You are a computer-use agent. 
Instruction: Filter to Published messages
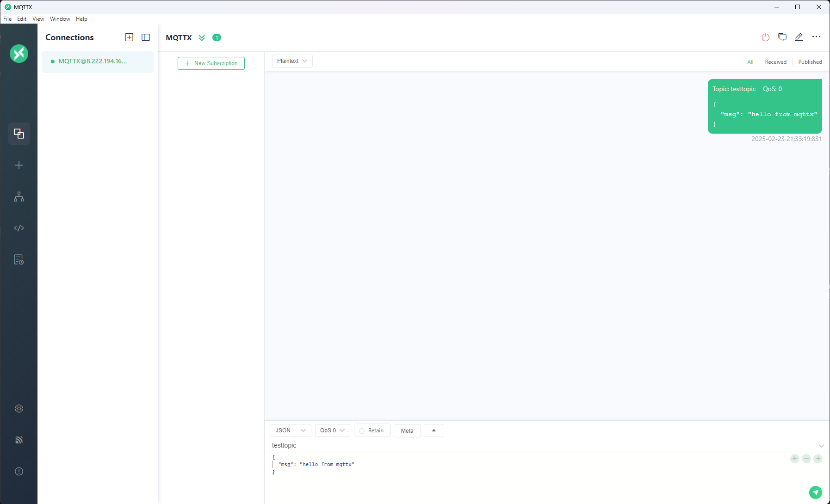(x=810, y=62)
